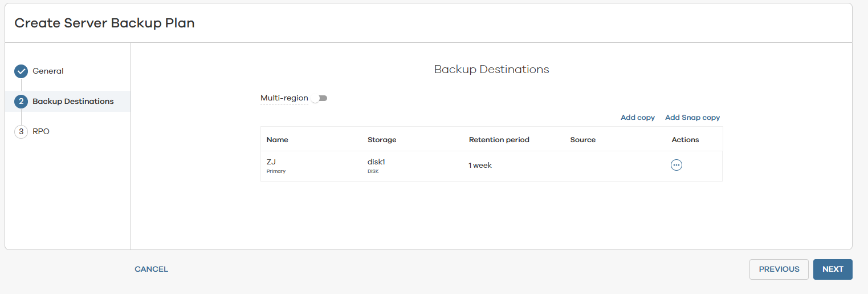Click the Storage column header
This screenshot has width=868, height=294.
[381, 140]
